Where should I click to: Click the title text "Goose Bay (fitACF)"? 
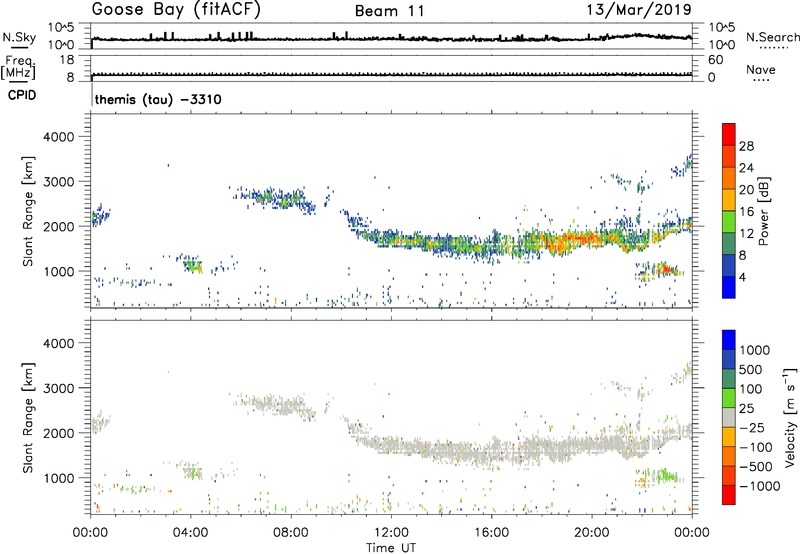[x=176, y=10]
